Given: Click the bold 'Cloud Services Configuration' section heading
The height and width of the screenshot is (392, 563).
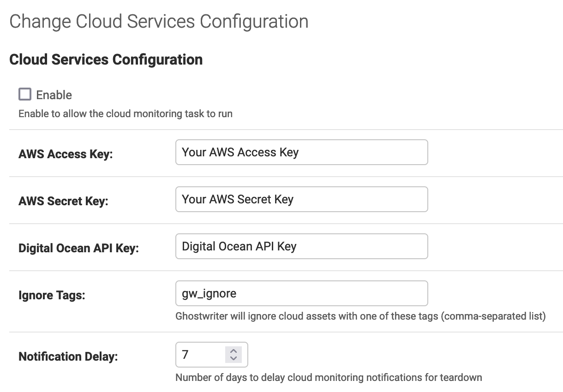Looking at the screenshot, I should click(x=106, y=59).
